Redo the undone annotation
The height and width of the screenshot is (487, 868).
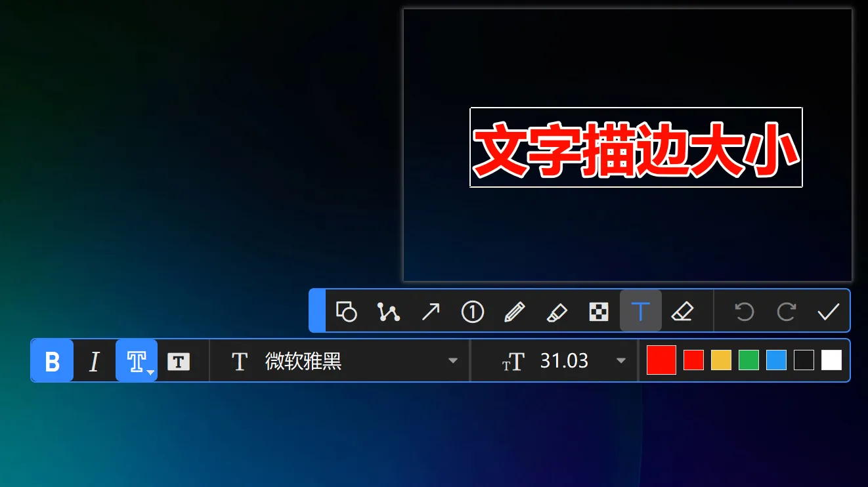(786, 311)
